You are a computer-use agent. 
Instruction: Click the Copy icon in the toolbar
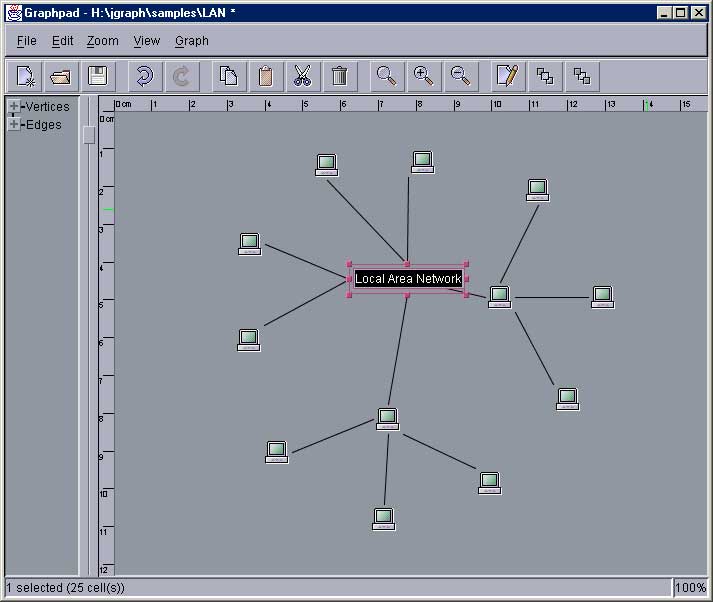(229, 76)
